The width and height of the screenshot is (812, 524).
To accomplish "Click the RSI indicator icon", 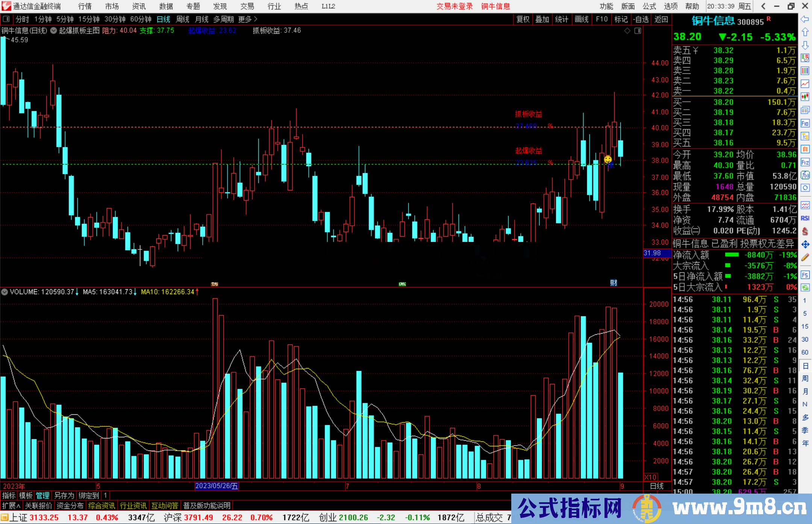I will pyautogui.click(x=805, y=218).
